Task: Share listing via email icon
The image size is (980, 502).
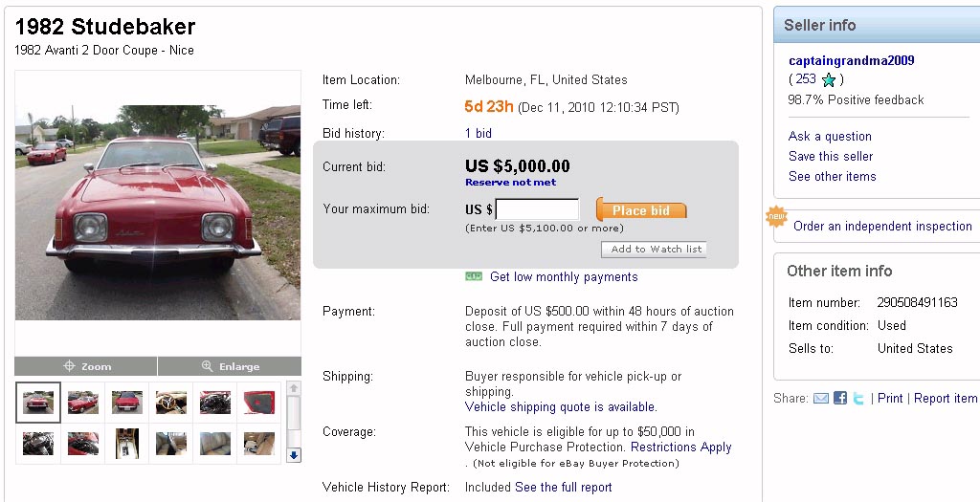Action: [820, 399]
